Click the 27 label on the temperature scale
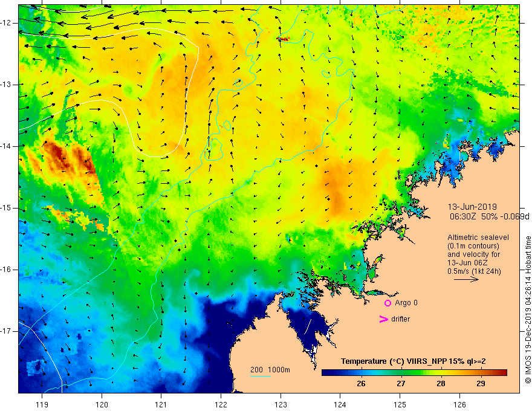This screenshot has width=532, height=411. [401, 384]
